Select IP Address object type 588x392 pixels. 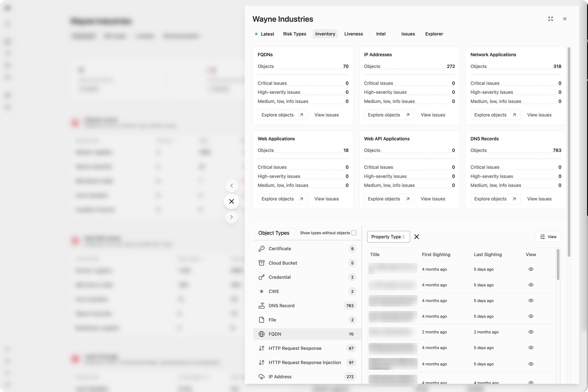point(280,377)
